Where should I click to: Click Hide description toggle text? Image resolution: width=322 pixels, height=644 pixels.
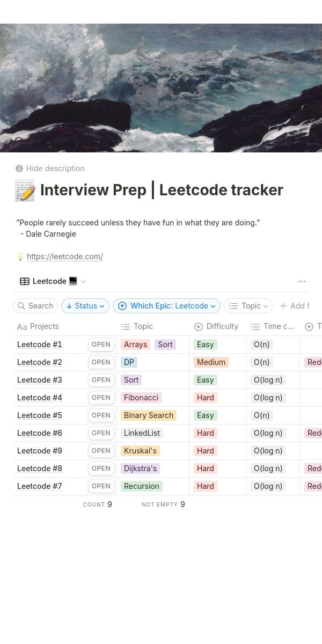point(55,169)
